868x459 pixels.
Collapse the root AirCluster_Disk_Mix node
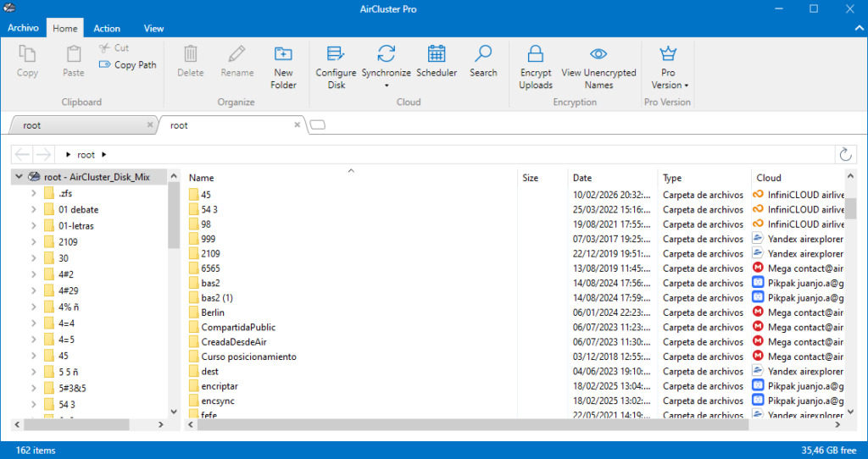(19, 177)
